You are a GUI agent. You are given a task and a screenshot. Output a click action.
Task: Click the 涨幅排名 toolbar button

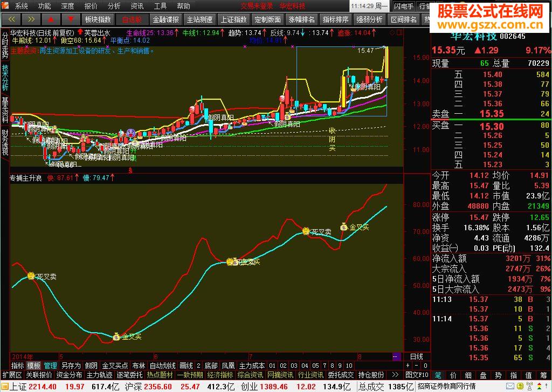pos(301,19)
